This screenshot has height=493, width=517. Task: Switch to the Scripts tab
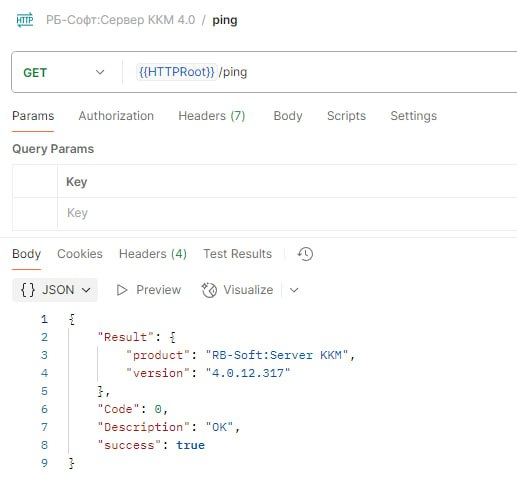tap(346, 116)
